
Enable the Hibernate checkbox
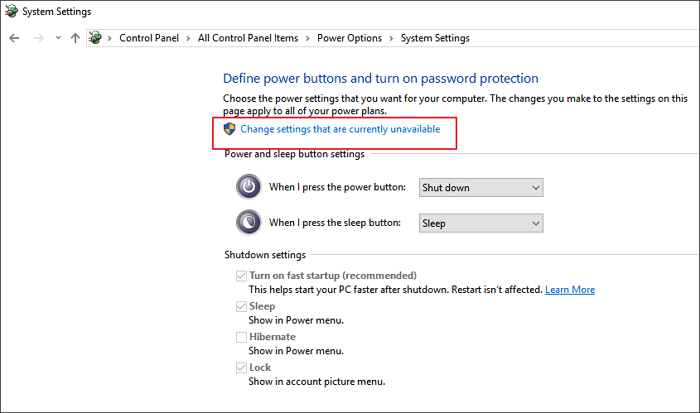[x=241, y=337]
